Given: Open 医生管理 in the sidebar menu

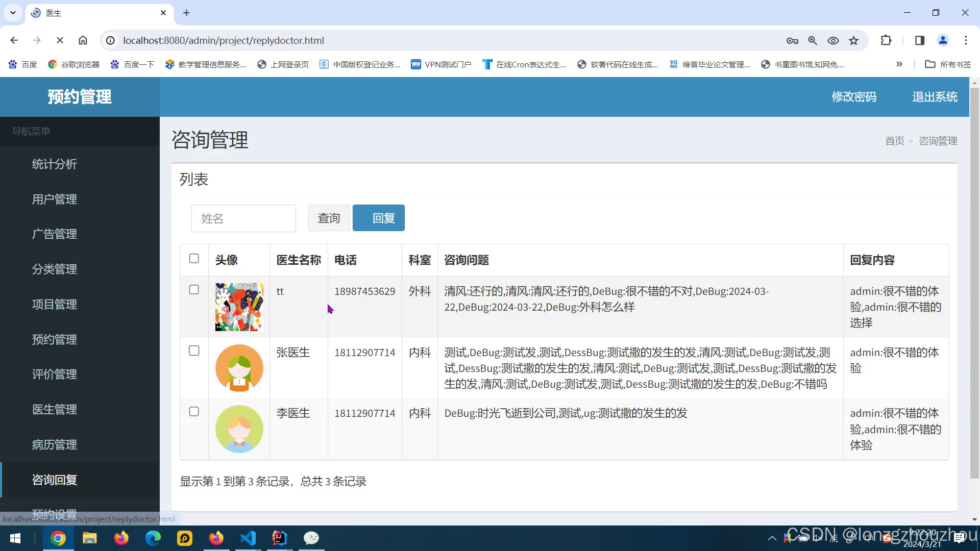Looking at the screenshot, I should (x=55, y=410).
